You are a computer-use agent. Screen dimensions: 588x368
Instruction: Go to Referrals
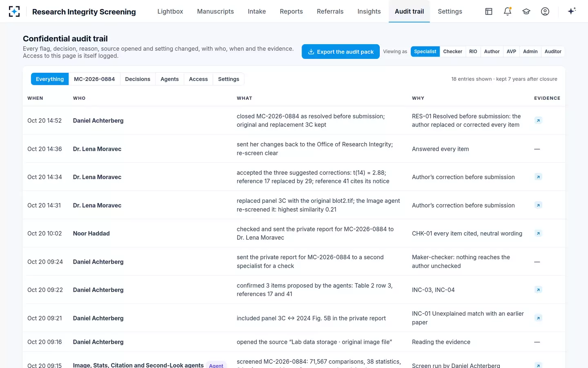(330, 11)
